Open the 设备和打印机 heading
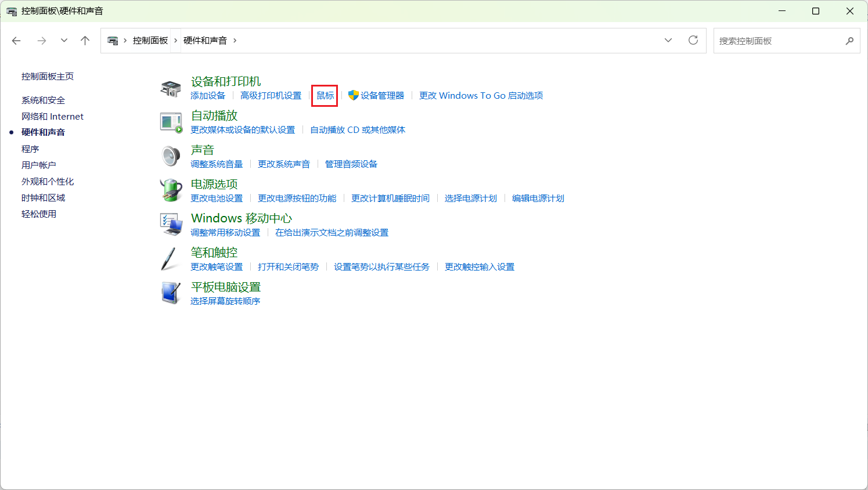Viewport: 868px width, 490px height. 226,82
